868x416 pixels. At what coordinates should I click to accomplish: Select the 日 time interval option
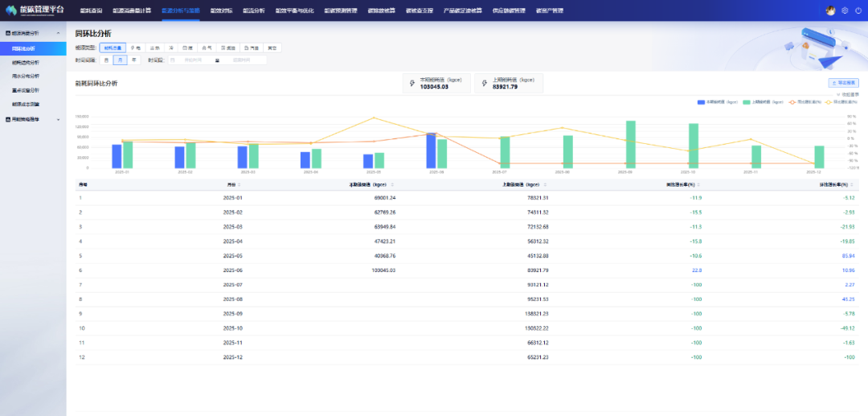click(107, 60)
